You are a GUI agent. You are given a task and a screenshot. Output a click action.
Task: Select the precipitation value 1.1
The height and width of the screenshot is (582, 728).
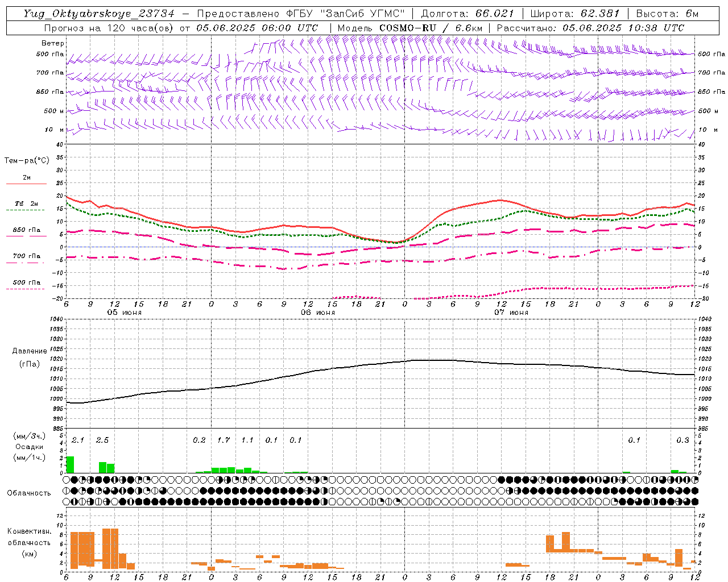(247, 440)
